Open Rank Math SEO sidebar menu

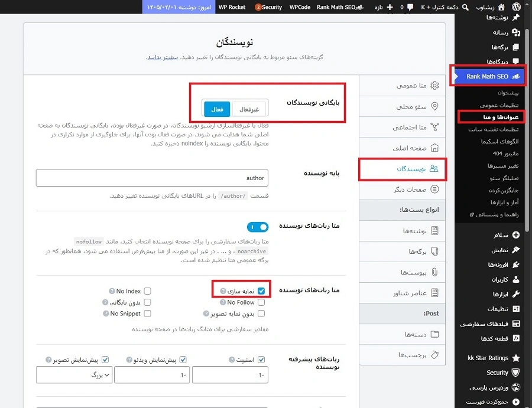[x=489, y=76]
